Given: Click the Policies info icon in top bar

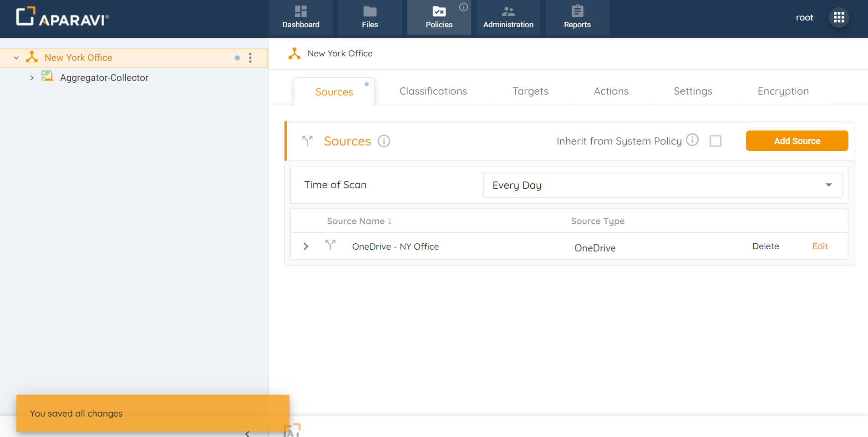Looking at the screenshot, I should click(463, 7).
